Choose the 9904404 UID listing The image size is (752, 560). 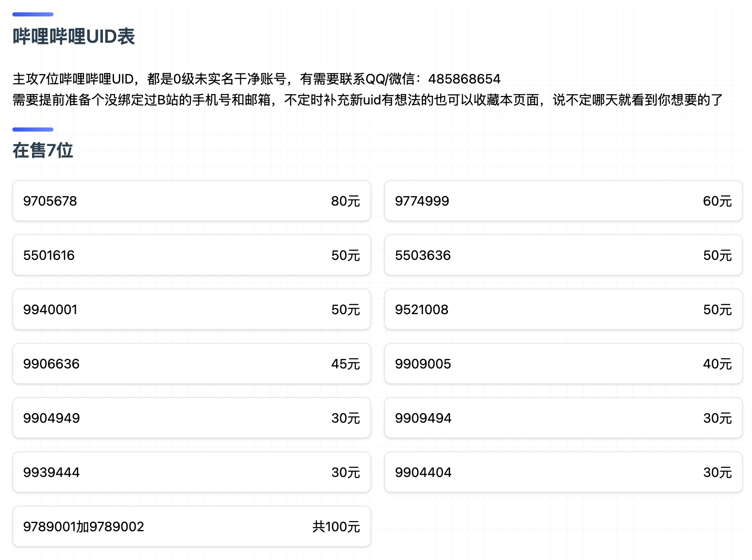tap(563, 472)
